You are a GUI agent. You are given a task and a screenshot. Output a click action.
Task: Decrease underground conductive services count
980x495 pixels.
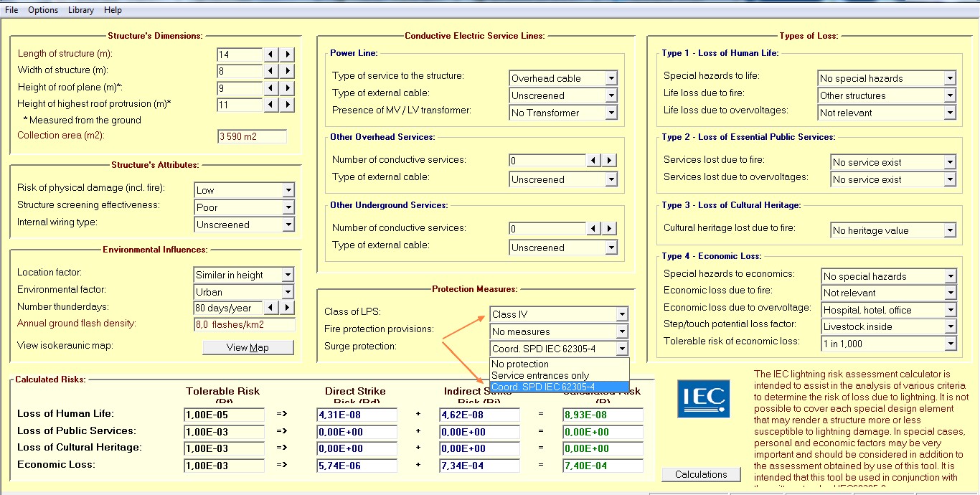click(x=593, y=229)
